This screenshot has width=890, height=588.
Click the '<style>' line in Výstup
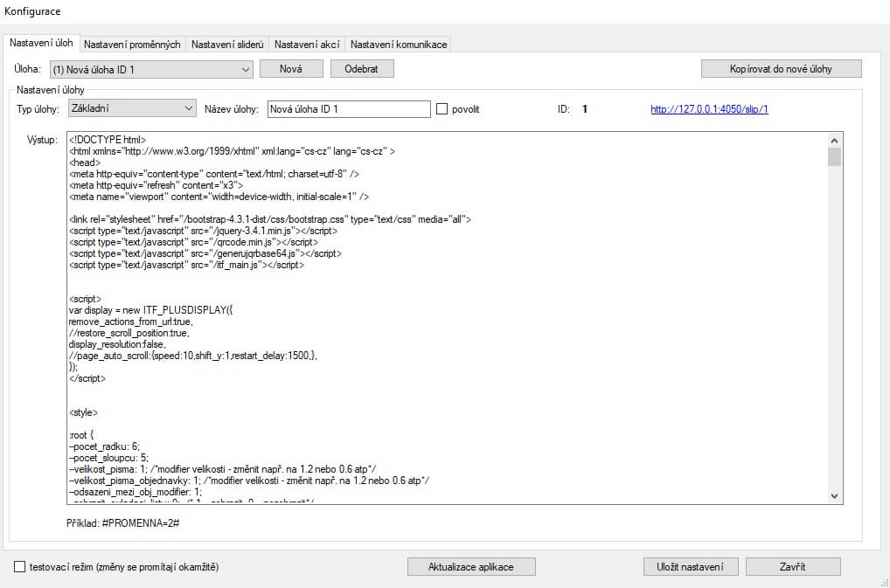pyautogui.click(x=83, y=412)
